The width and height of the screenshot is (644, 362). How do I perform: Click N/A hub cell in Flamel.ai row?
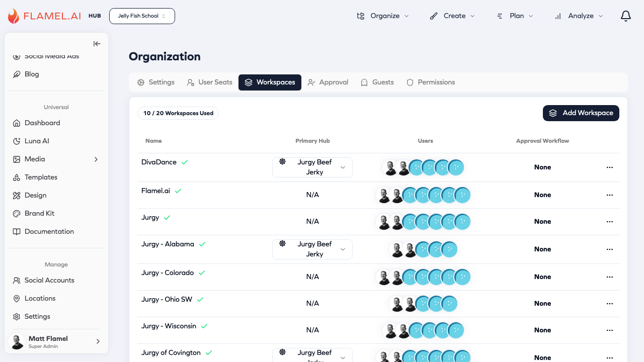click(x=312, y=195)
